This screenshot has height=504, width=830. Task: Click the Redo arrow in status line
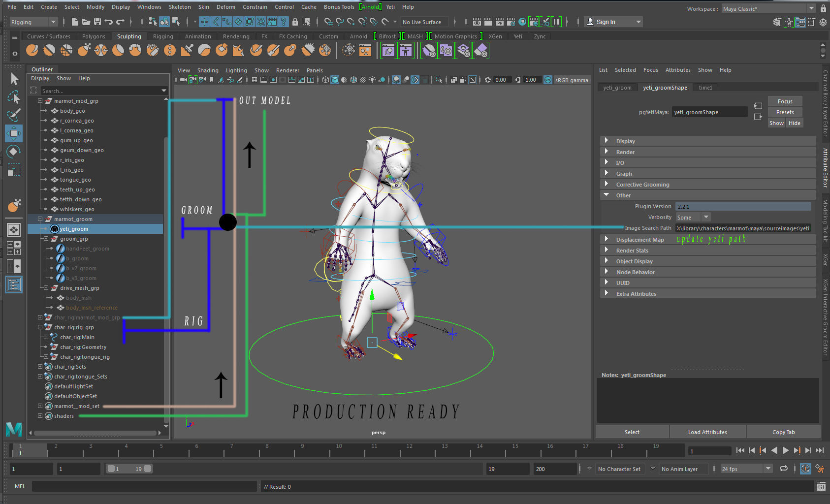point(120,22)
